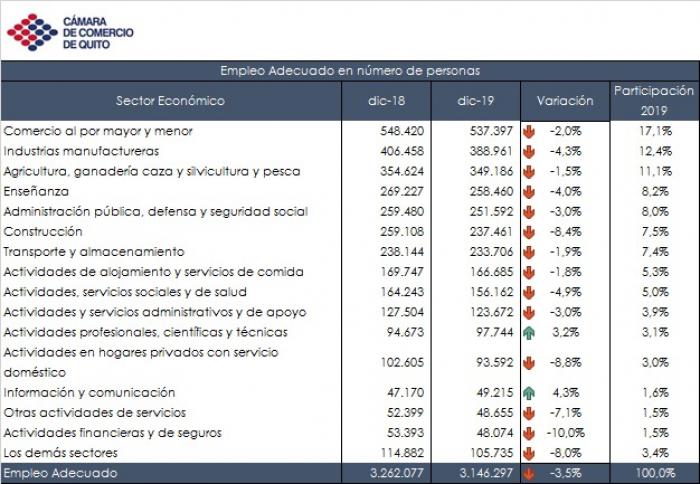The height and width of the screenshot is (484, 700).
Task: Click Actividades profesionales, científicas y técnicas
Action: coord(146,332)
